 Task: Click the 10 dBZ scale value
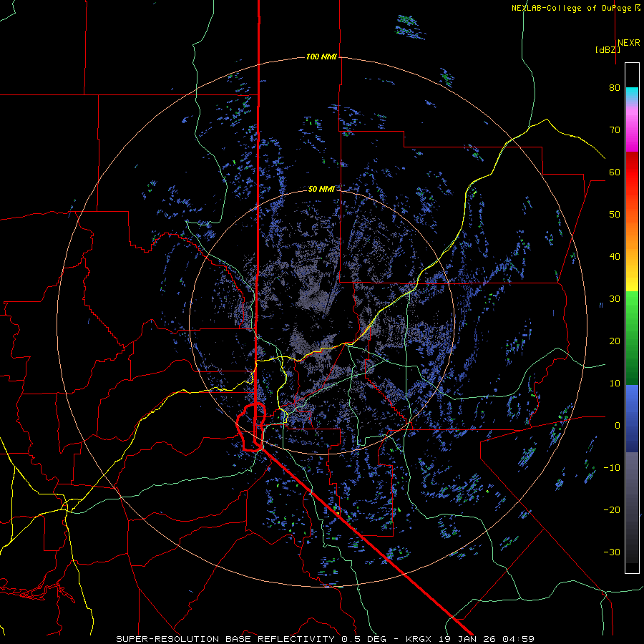(x=615, y=384)
